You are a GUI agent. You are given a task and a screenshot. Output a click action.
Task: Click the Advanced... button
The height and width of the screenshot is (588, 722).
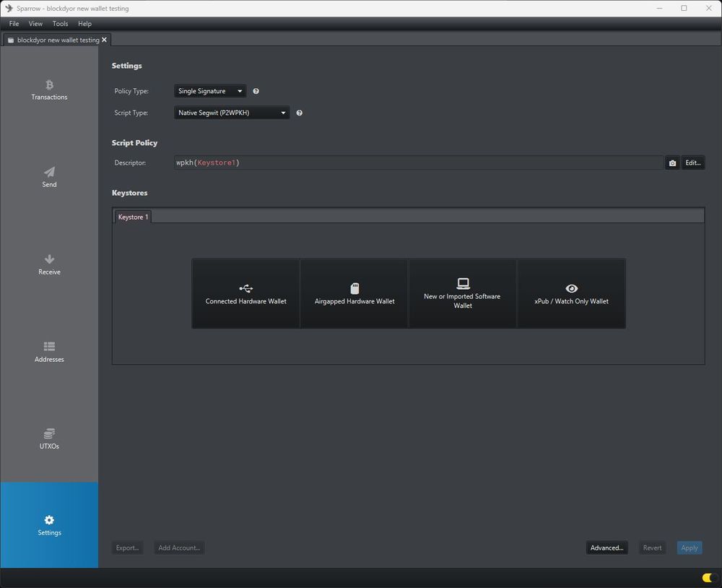click(606, 548)
